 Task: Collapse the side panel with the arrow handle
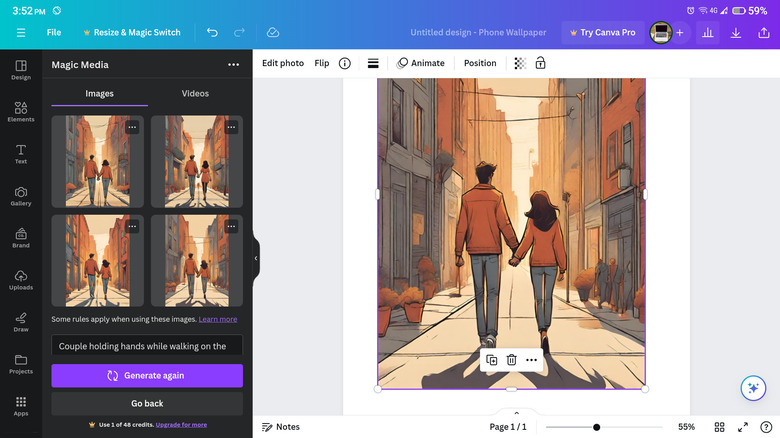click(x=256, y=258)
